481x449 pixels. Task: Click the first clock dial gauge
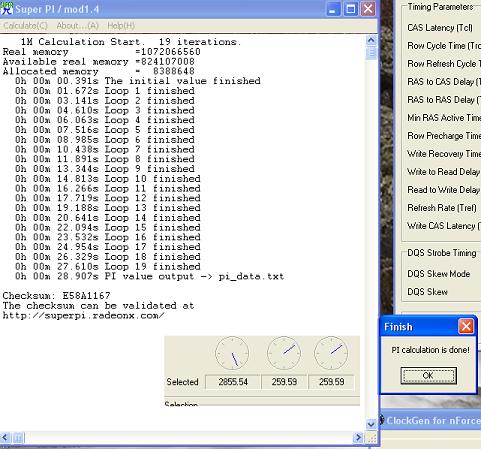point(232,353)
